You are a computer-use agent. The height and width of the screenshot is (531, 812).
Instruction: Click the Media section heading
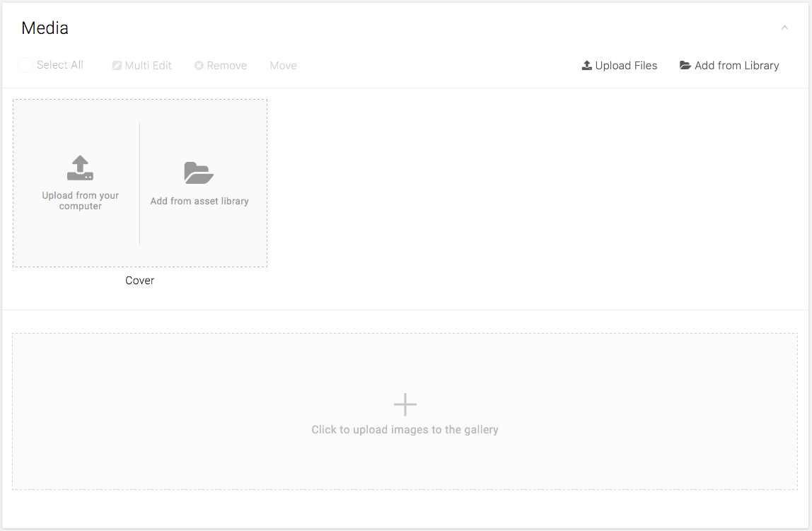click(x=45, y=28)
